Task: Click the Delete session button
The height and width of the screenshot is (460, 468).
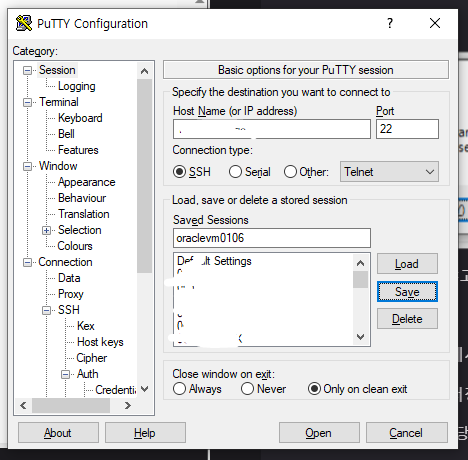Action: point(407,319)
